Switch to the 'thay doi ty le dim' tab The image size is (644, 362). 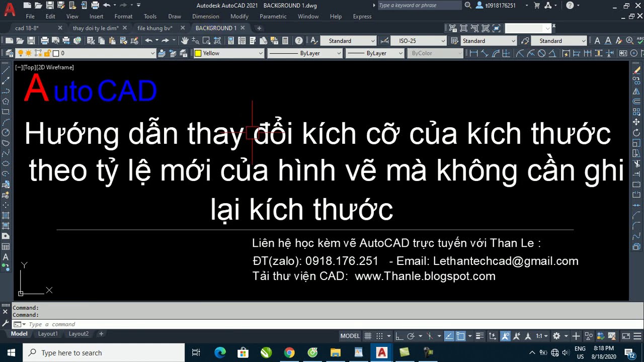point(96,28)
